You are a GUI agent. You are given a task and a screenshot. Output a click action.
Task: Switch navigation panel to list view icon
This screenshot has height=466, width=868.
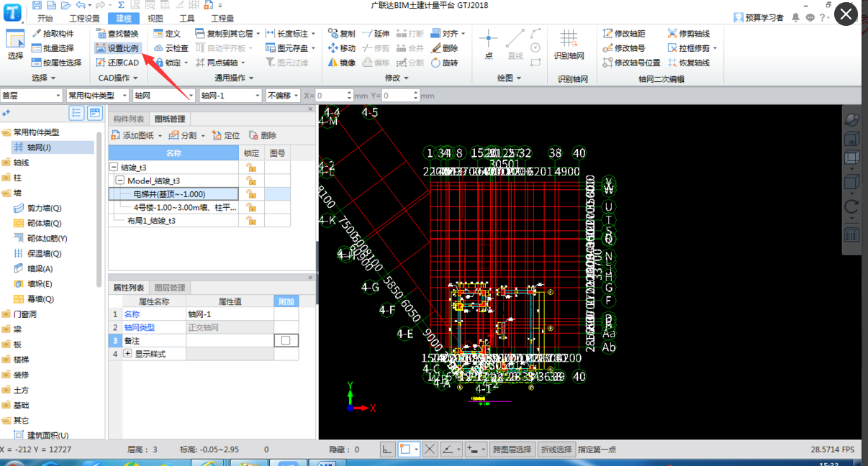point(77,113)
